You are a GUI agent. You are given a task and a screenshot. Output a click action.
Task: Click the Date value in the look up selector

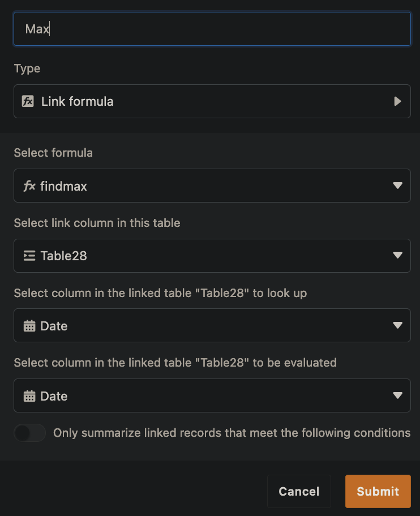click(54, 326)
